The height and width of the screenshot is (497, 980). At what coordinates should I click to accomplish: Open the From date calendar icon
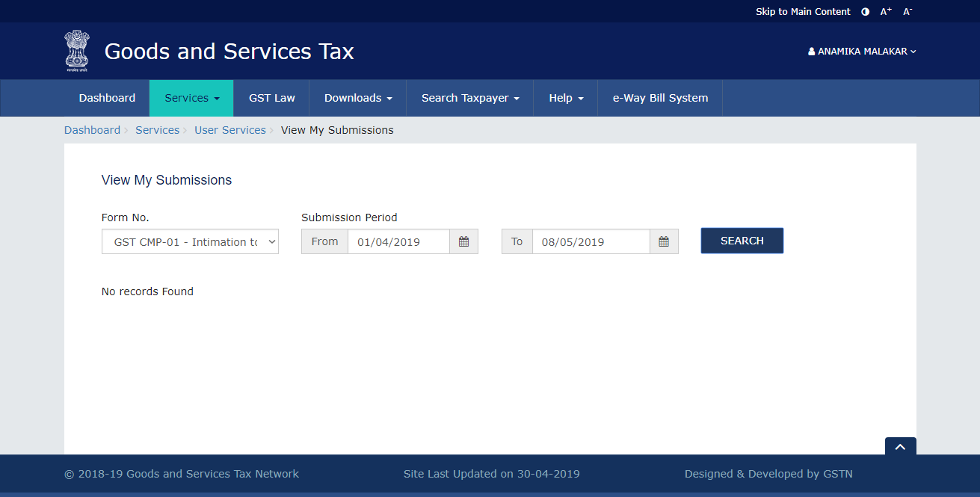[463, 241]
